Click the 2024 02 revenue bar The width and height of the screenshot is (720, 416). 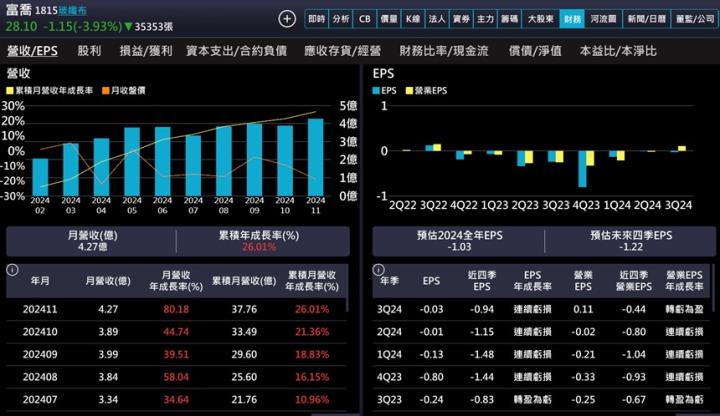(x=40, y=177)
